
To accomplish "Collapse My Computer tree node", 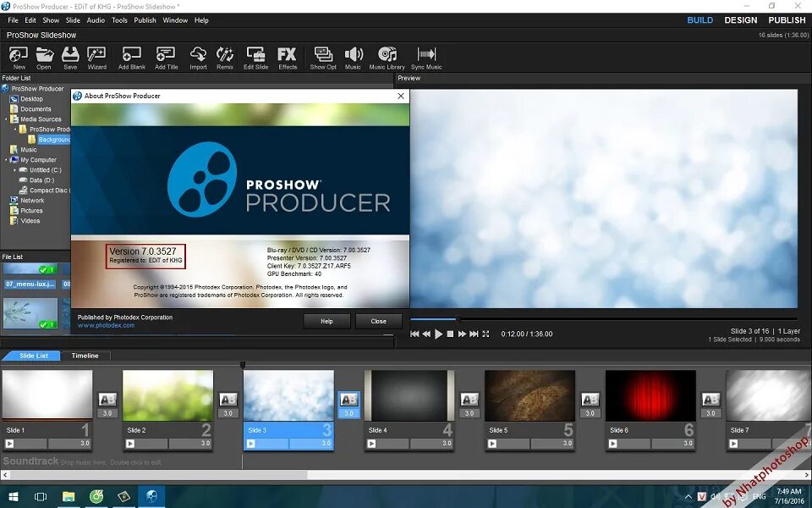I will point(6,160).
